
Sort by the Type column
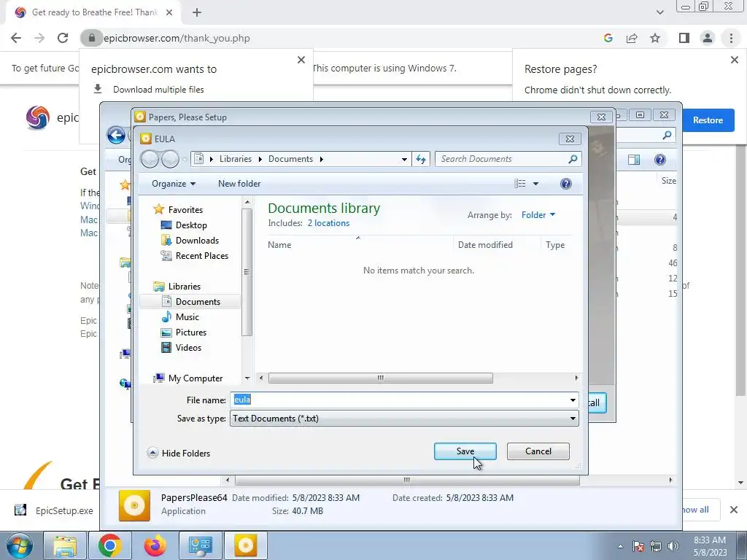click(x=555, y=245)
